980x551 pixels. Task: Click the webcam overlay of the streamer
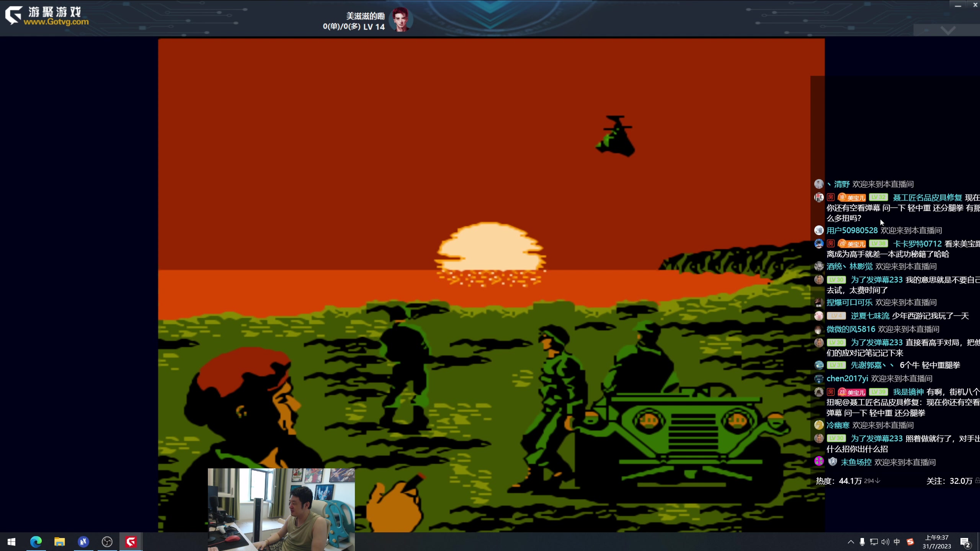(x=281, y=509)
